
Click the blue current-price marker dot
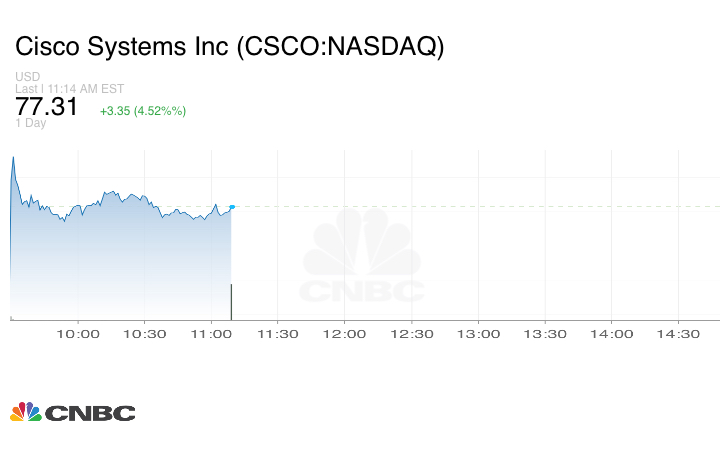[232, 207]
